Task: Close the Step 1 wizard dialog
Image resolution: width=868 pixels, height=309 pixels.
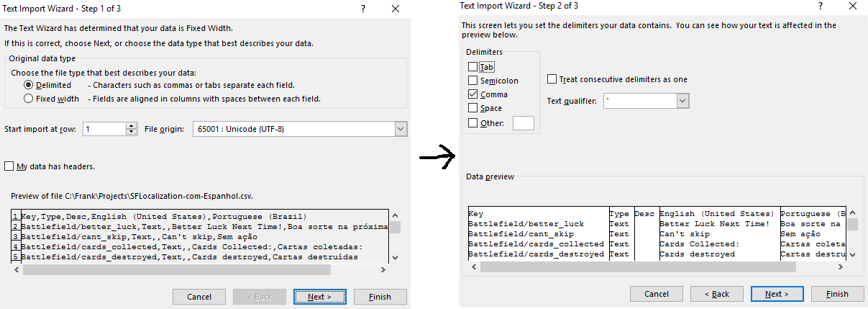Action: pyautogui.click(x=395, y=8)
